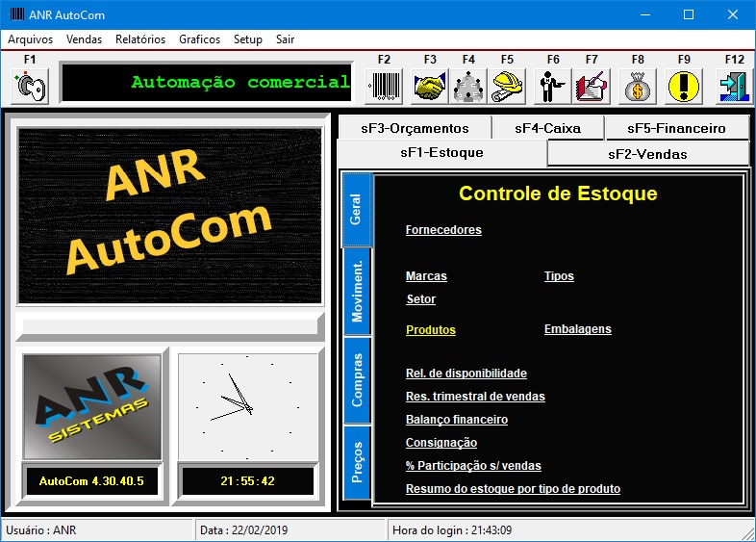Screen dimensions: 756x542
Task: Click the Hora do login status entry
Action: pos(569,530)
